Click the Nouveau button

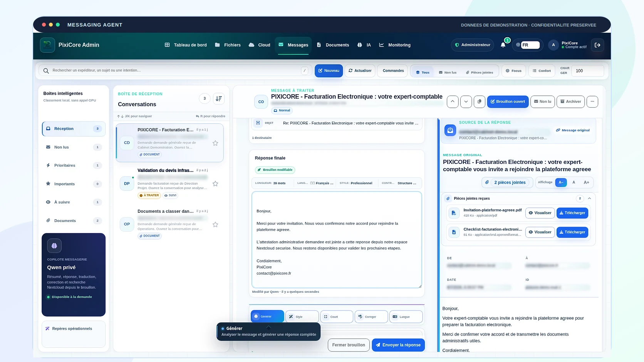click(x=329, y=71)
